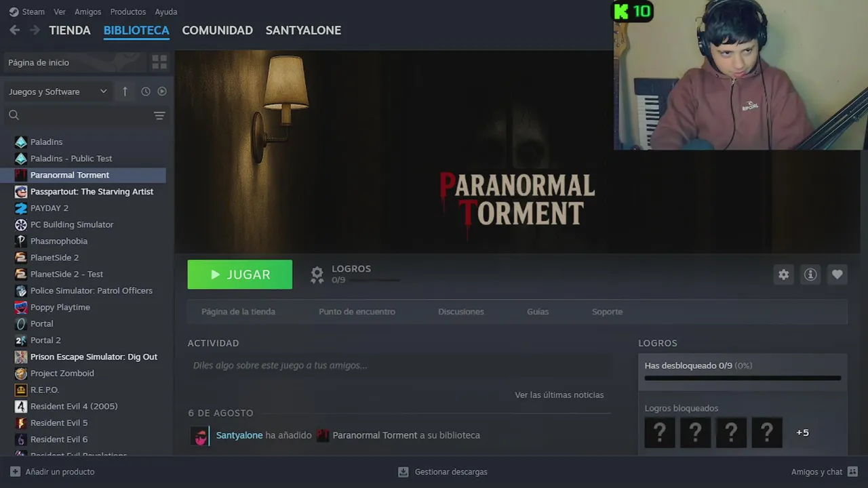This screenshot has width=868, height=488.
Task: Open the Guías link
Action: pos(538,312)
